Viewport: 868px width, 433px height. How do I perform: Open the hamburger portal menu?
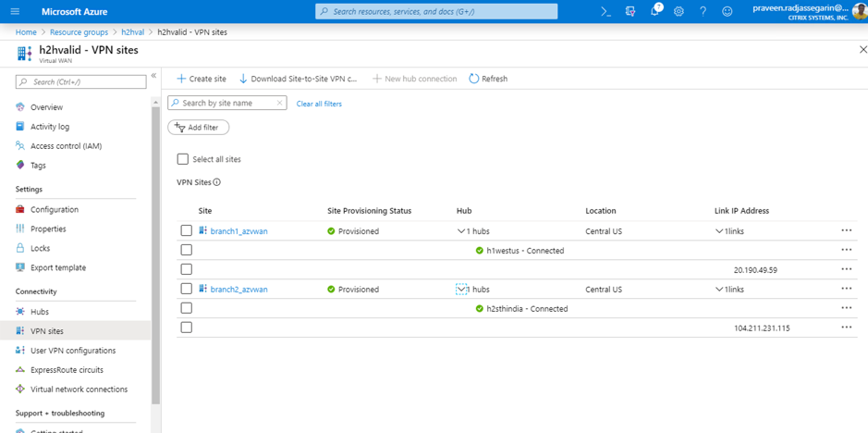15,11
